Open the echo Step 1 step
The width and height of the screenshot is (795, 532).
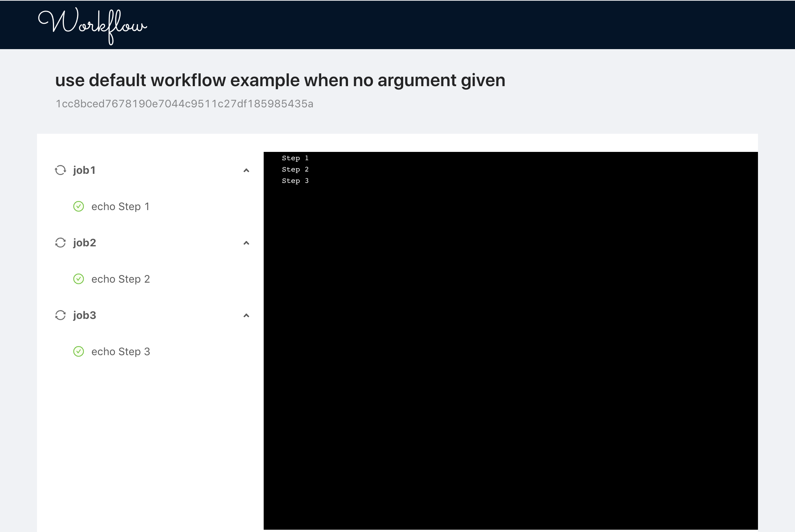pyautogui.click(x=120, y=206)
